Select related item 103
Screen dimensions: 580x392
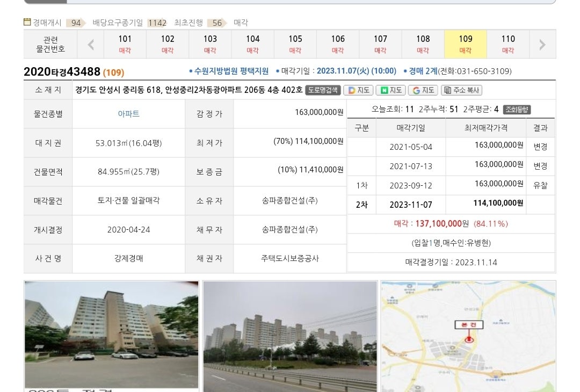tap(210, 44)
